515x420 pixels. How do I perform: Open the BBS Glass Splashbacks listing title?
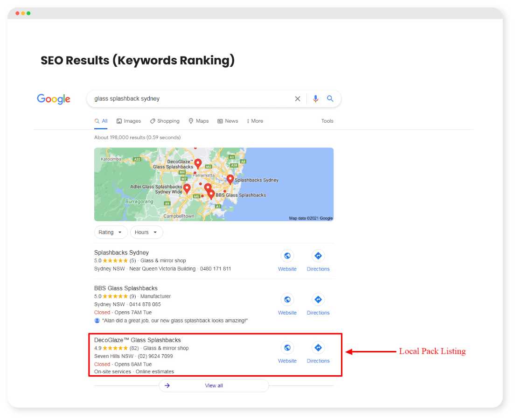tap(126, 288)
